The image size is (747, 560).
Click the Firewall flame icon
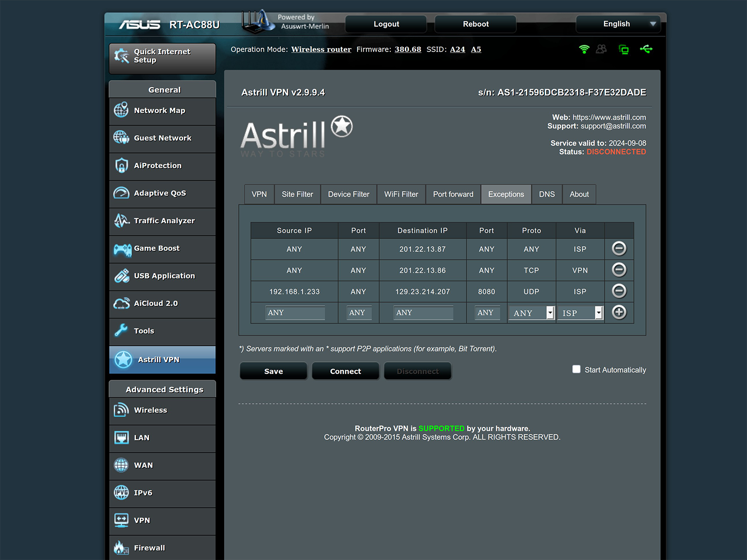121,547
